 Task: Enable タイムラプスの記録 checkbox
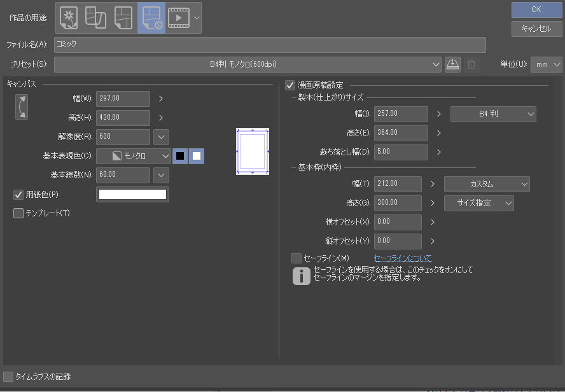pyautogui.click(x=8, y=377)
